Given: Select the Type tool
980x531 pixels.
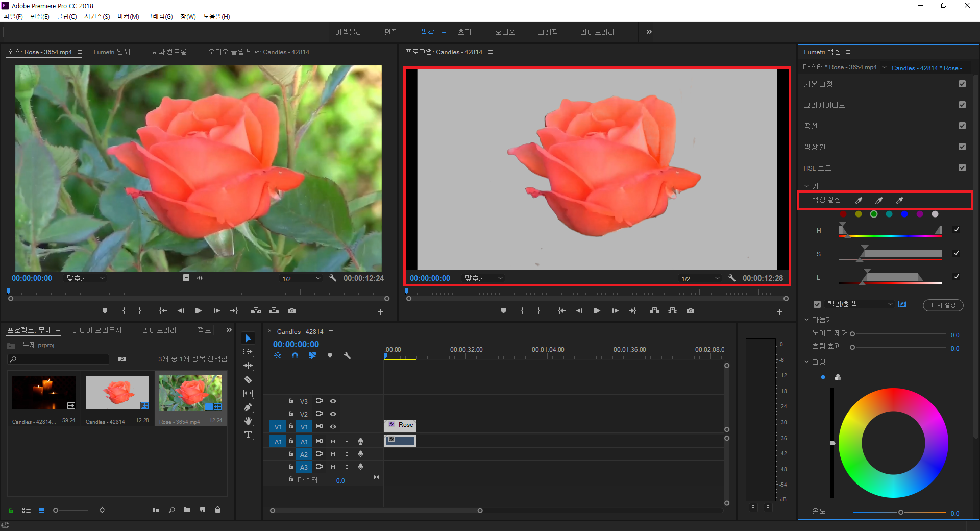Looking at the screenshot, I should pyautogui.click(x=248, y=435).
